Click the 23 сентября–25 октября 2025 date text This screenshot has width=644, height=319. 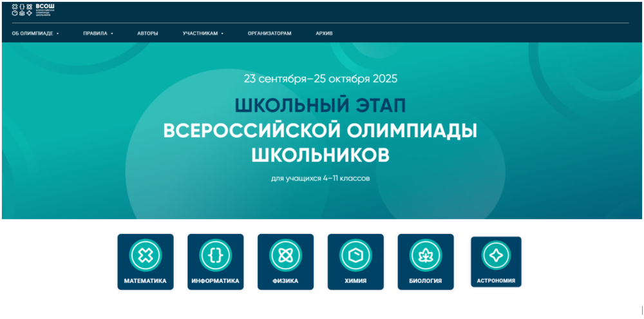320,79
